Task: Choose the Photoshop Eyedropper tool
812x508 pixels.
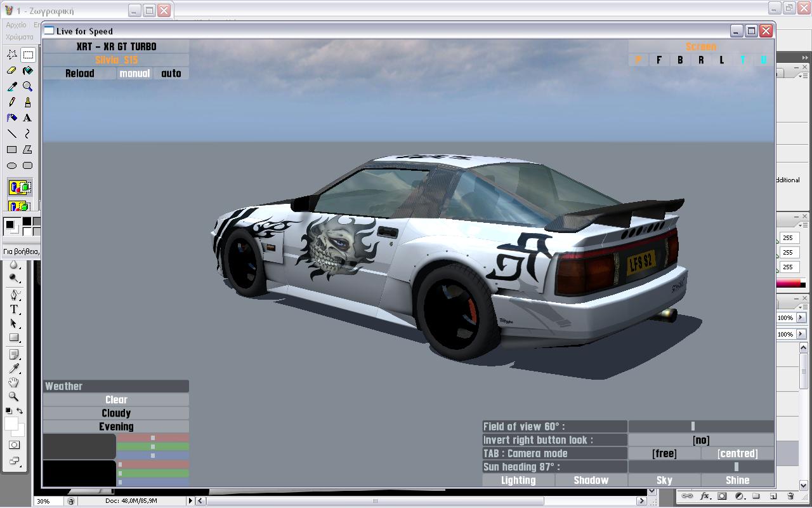Action: tap(14, 369)
